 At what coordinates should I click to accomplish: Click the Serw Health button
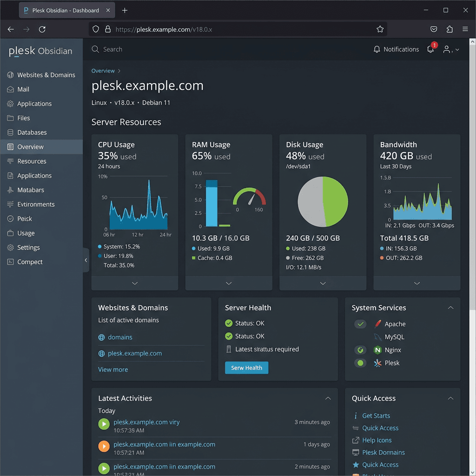(x=246, y=368)
